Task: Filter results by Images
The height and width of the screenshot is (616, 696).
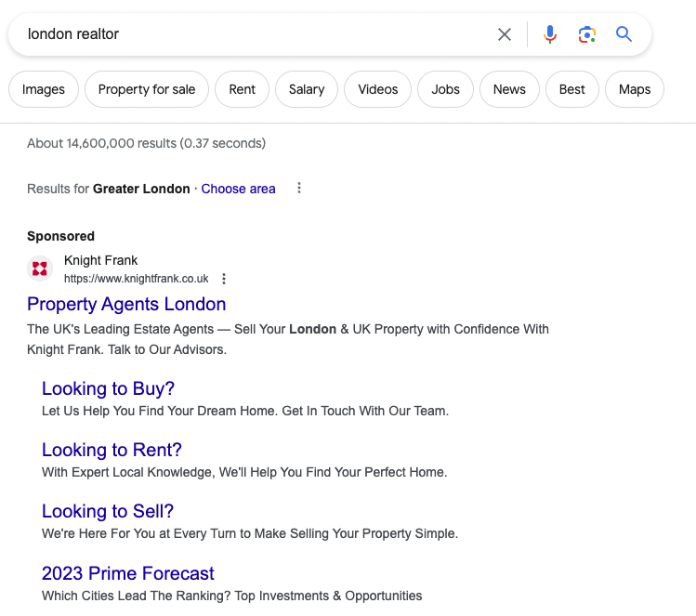Action: 44,89
